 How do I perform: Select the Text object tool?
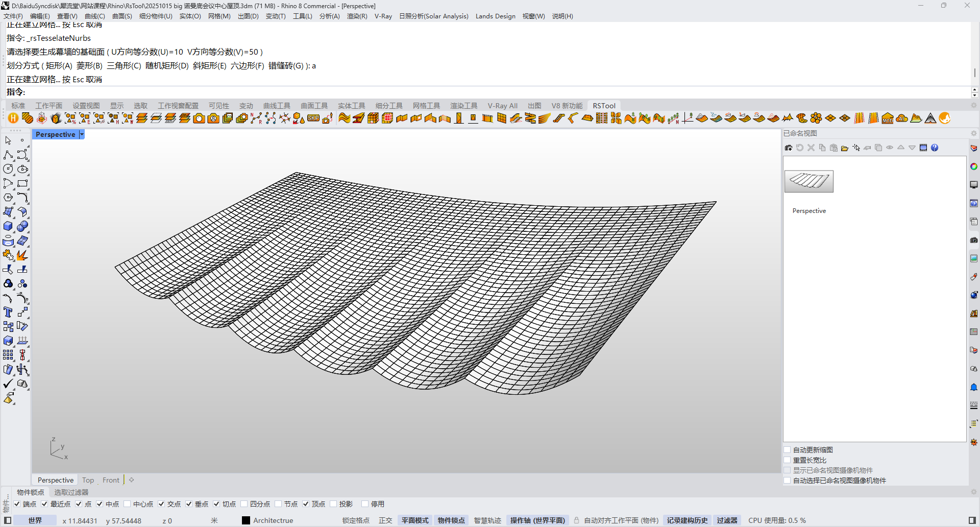(8, 312)
